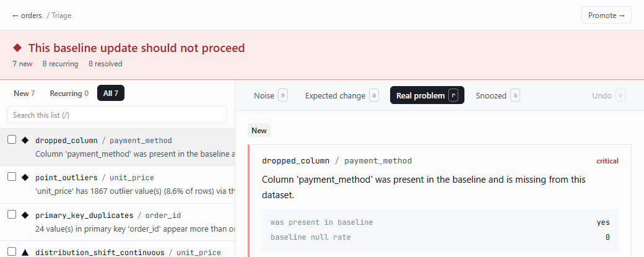
Task: Check the dropped_column payment_method checkbox
Action: pos(12,139)
